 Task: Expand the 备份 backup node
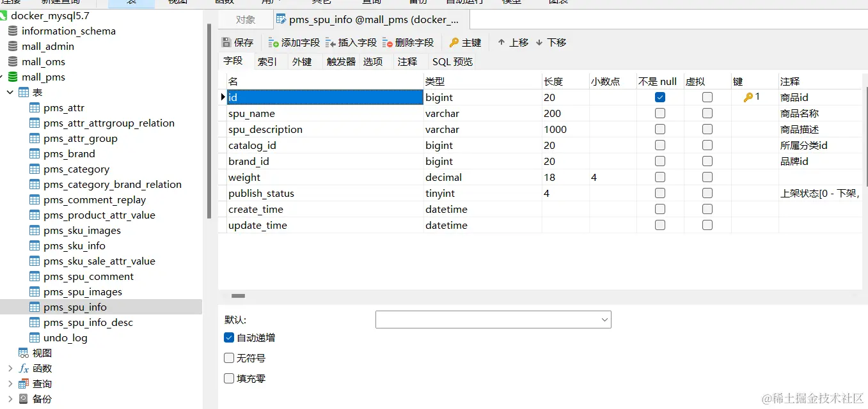click(10, 399)
